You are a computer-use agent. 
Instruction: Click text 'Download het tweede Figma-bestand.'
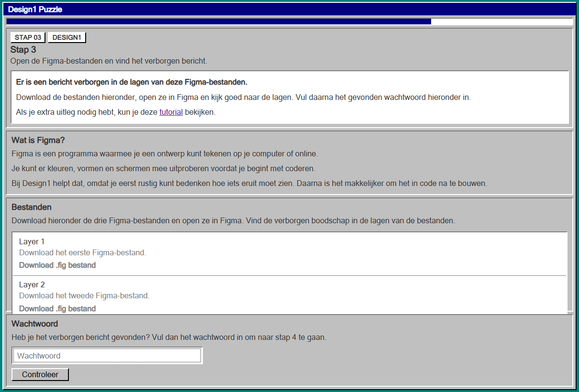point(84,296)
